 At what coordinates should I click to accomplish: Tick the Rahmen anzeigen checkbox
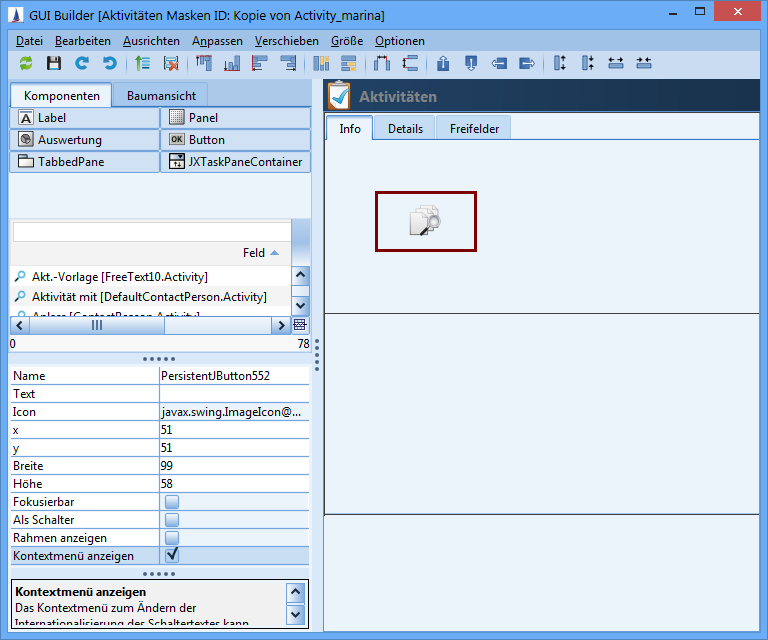click(x=172, y=538)
